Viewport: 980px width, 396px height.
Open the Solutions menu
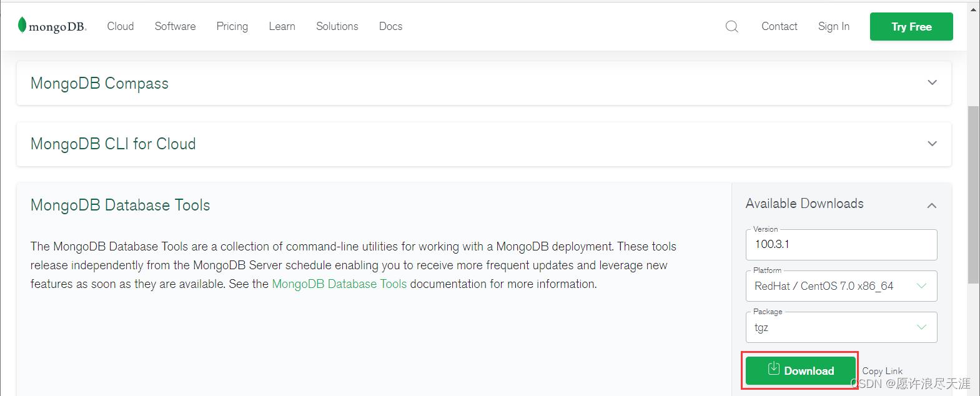(x=337, y=26)
